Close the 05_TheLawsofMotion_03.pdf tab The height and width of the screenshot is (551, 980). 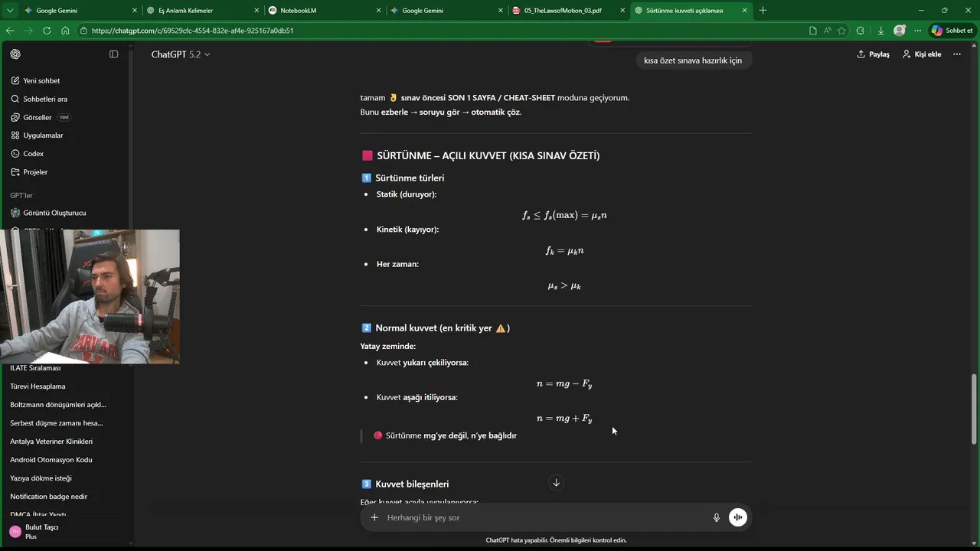tap(622, 11)
